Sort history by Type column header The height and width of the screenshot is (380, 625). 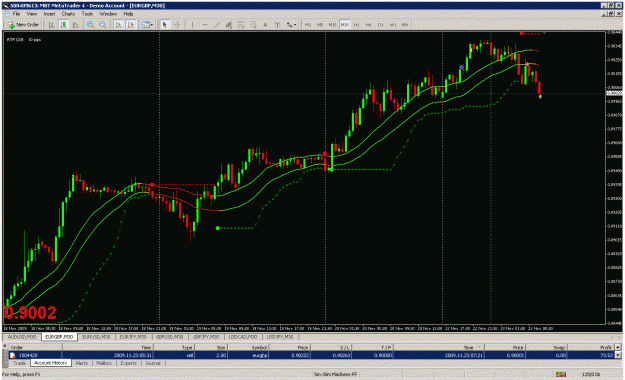pos(174,347)
